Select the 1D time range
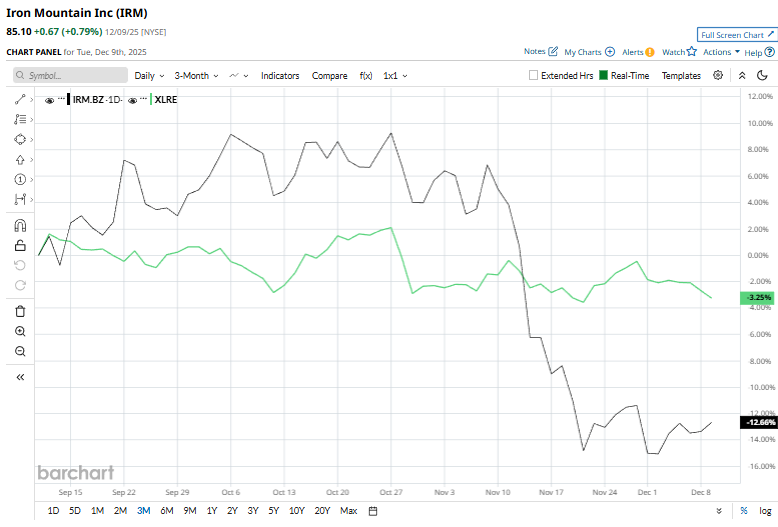The width and height of the screenshot is (778, 527). pos(53,511)
